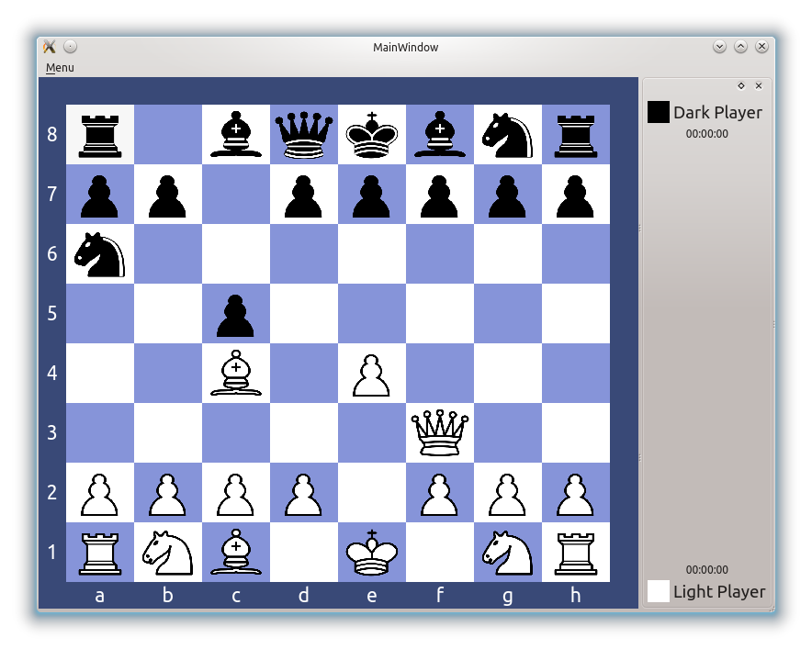Select the white bishop on c4
The image size is (812, 649).
pyautogui.click(x=236, y=373)
